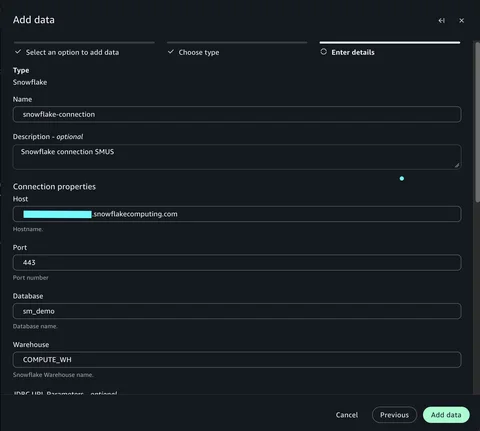This screenshot has width=480, height=431.
Task: Go back with the Previous button
Action: pos(394,415)
